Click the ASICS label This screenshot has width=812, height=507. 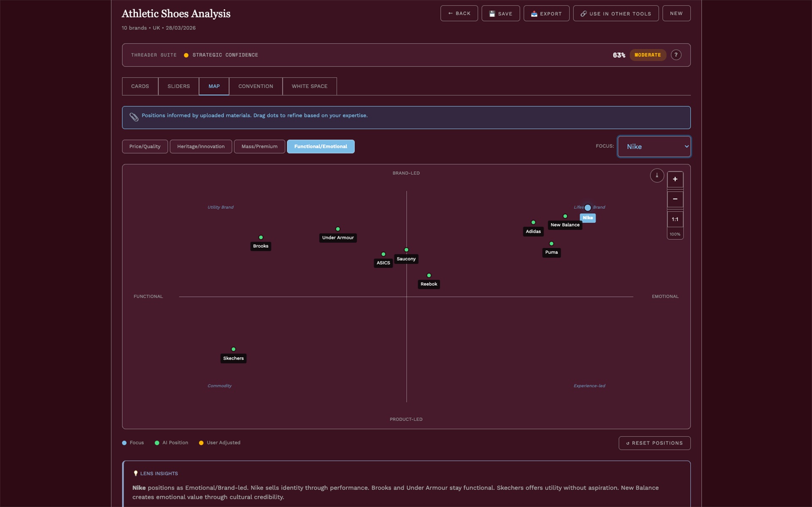pyautogui.click(x=384, y=263)
